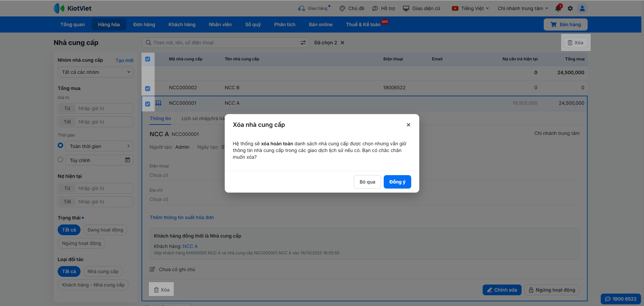Click the Tạo mới supplier group link
The image size is (644, 306).
(124, 60)
